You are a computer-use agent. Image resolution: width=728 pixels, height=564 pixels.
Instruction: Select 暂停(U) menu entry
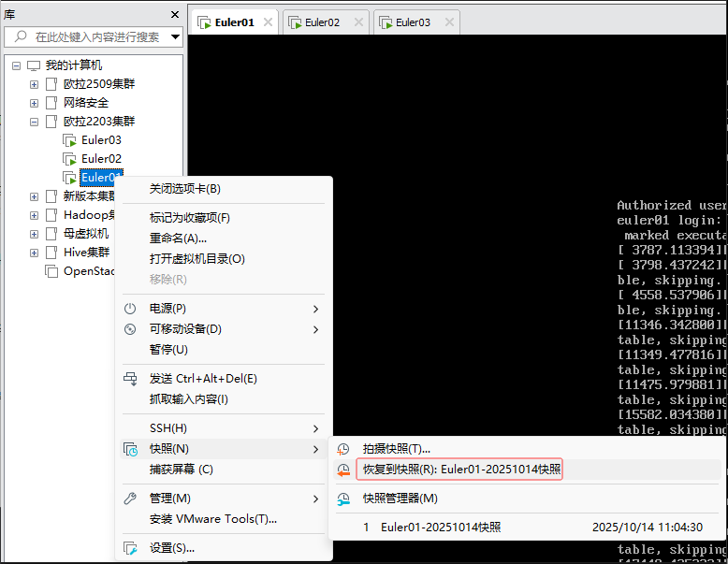[x=224, y=350]
